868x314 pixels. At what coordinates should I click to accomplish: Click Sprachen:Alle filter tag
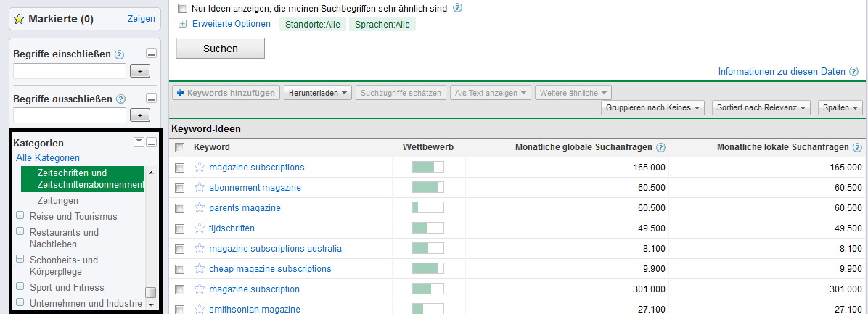coord(382,25)
